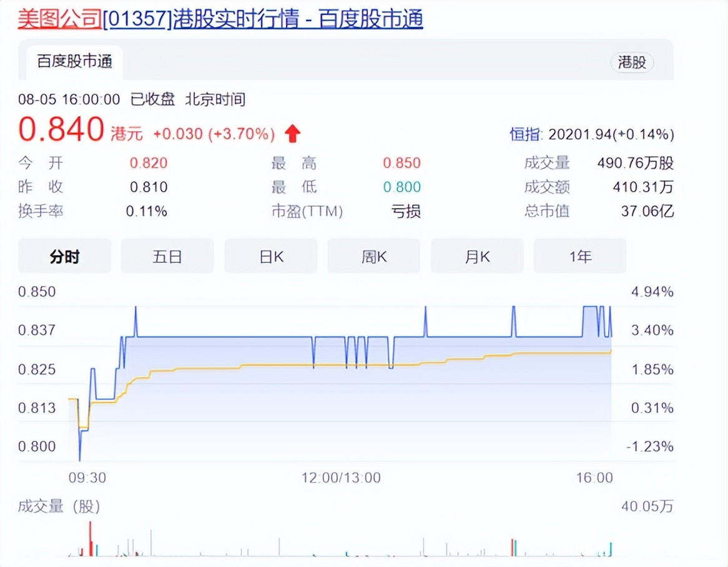This screenshot has height=567, width=728.
Task: Click the 12:00/13:00 time axis label
Action: click(342, 477)
